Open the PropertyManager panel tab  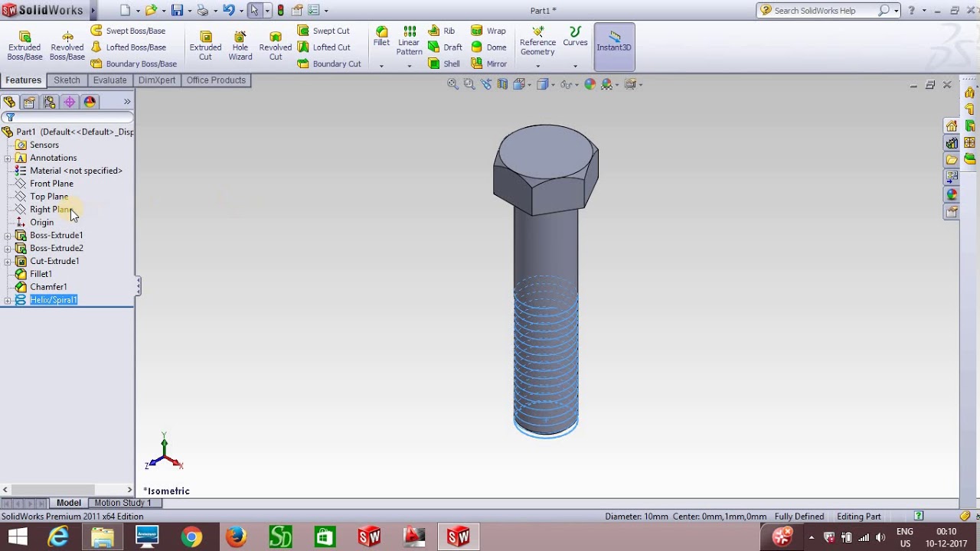[29, 102]
